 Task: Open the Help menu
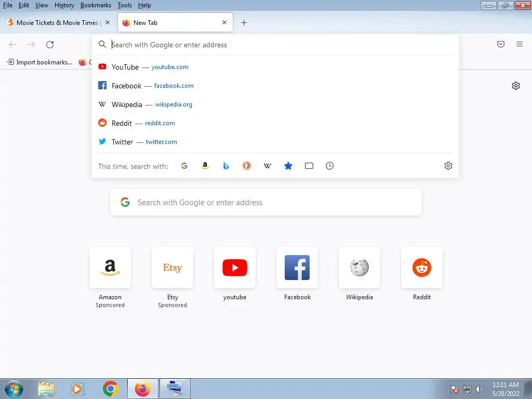[144, 5]
